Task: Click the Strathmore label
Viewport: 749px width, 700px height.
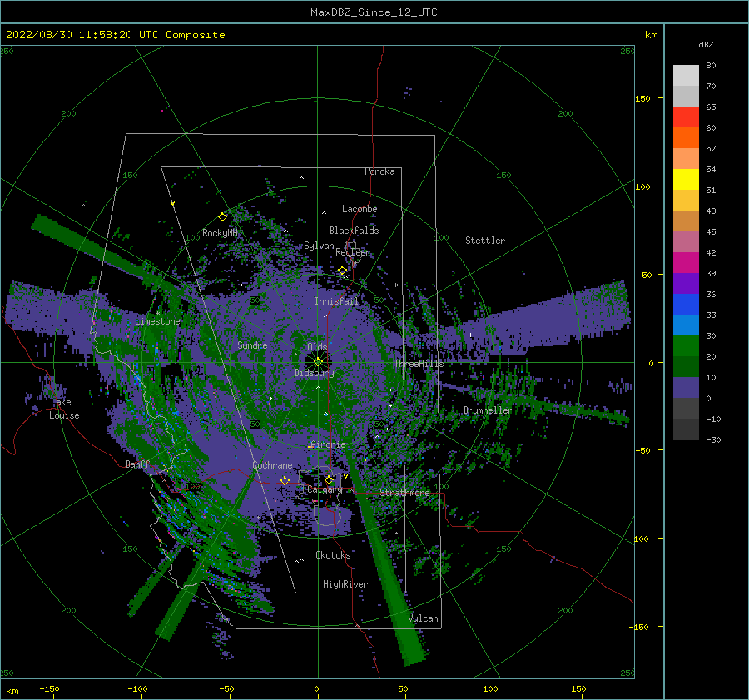Action: pyautogui.click(x=404, y=493)
